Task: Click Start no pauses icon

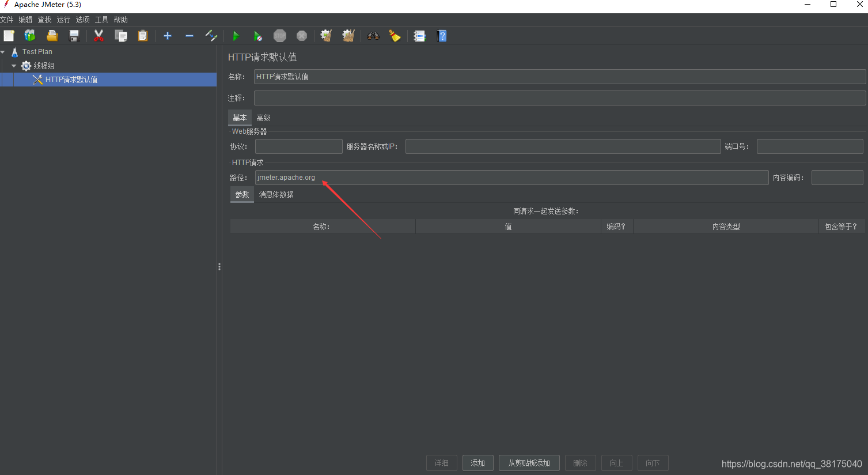Action: pos(258,36)
